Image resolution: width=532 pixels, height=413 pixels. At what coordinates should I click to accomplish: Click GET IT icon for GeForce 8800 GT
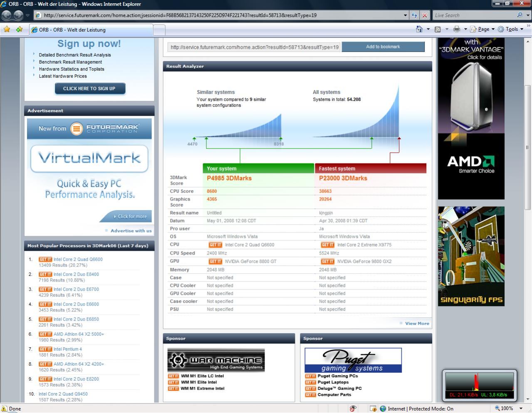[x=215, y=262]
